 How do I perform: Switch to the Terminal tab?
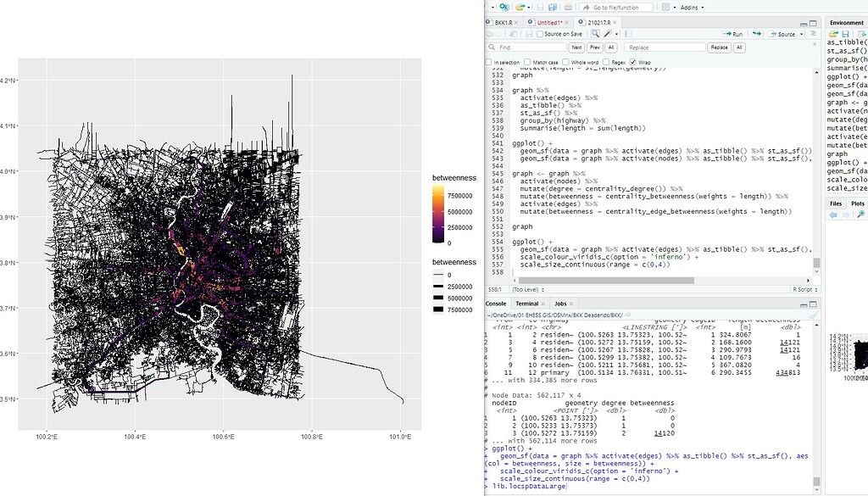click(x=526, y=304)
